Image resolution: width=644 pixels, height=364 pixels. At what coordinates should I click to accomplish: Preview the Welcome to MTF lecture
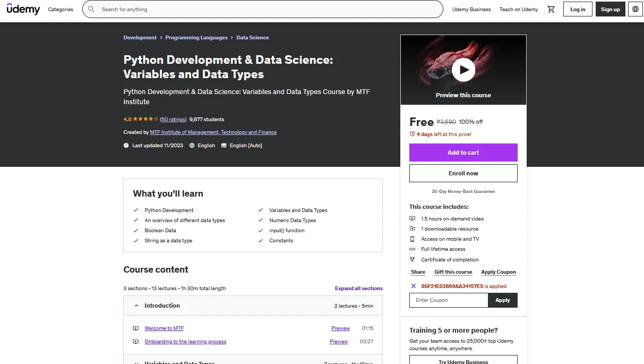[x=341, y=328]
